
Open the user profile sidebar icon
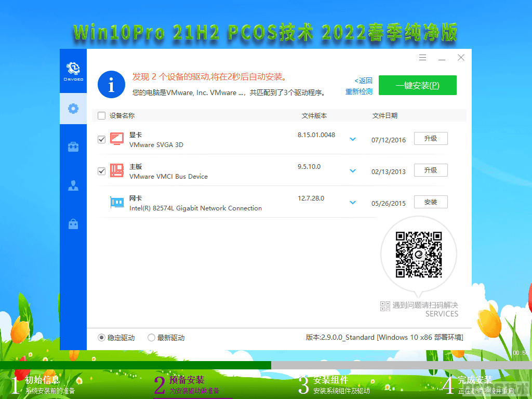(73, 185)
